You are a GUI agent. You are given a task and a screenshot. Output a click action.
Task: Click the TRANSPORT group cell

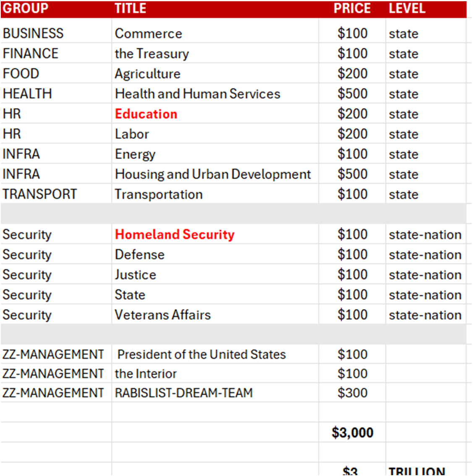click(x=40, y=195)
